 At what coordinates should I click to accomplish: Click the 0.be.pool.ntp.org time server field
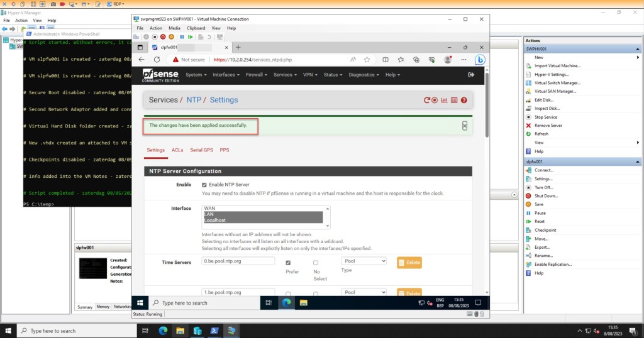tap(239, 261)
